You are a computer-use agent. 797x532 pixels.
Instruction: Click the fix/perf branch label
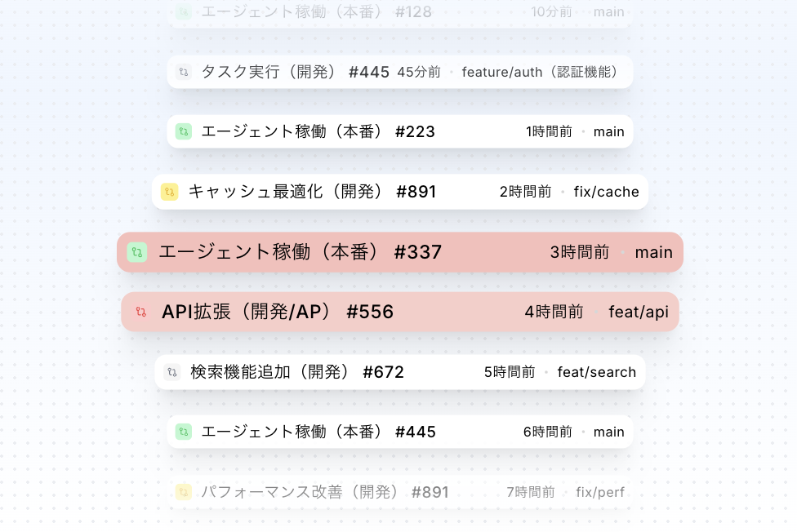click(600, 492)
